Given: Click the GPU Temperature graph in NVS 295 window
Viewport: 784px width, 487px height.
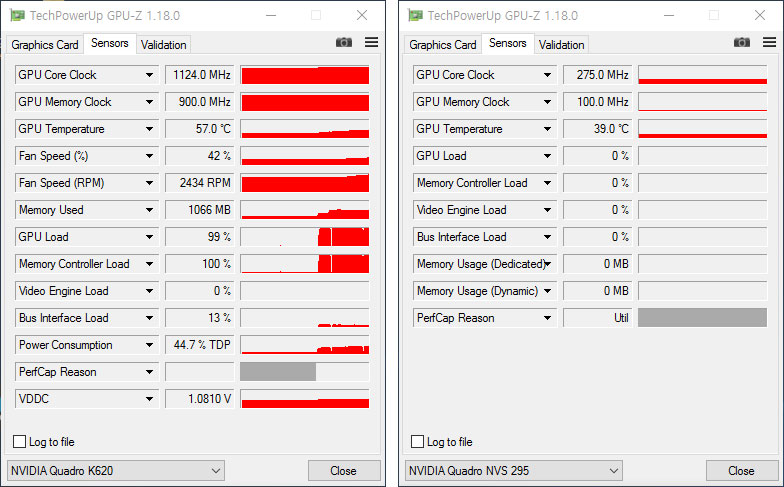Looking at the screenshot, I should click(x=702, y=129).
